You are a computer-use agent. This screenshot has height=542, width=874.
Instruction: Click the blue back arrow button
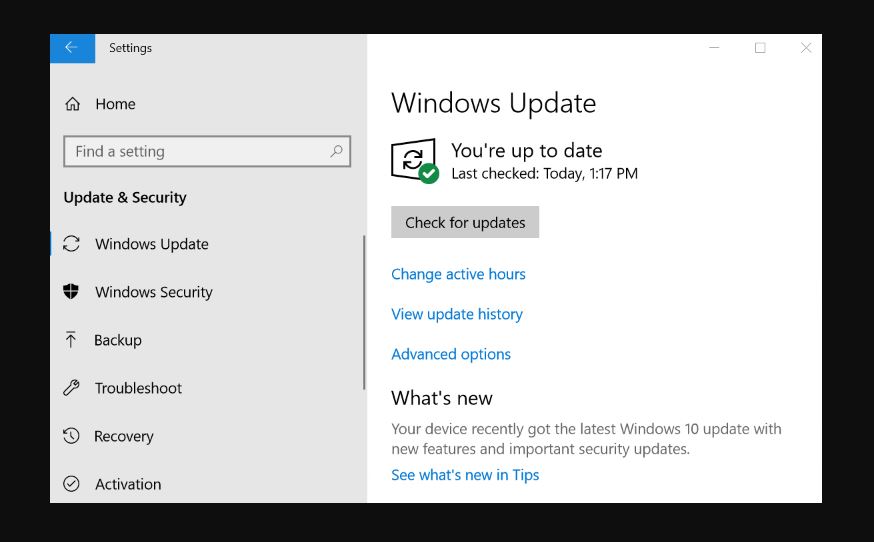click(72, 48)
